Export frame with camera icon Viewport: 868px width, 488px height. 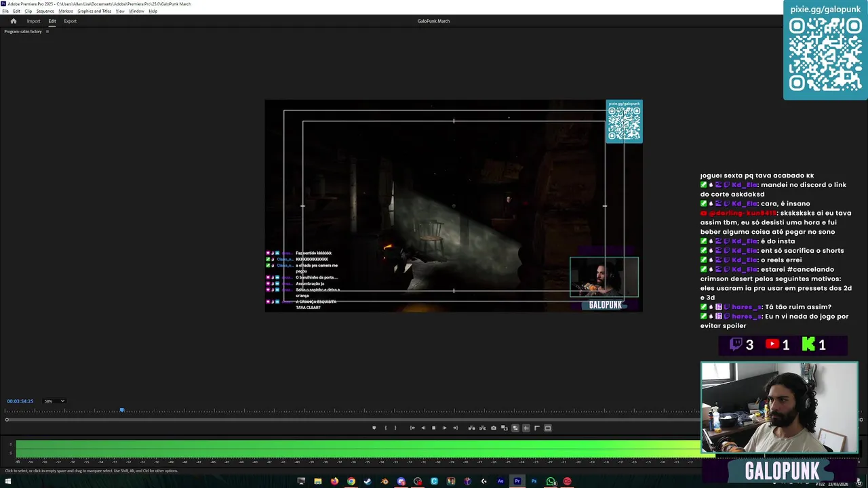tap(493, 428)
